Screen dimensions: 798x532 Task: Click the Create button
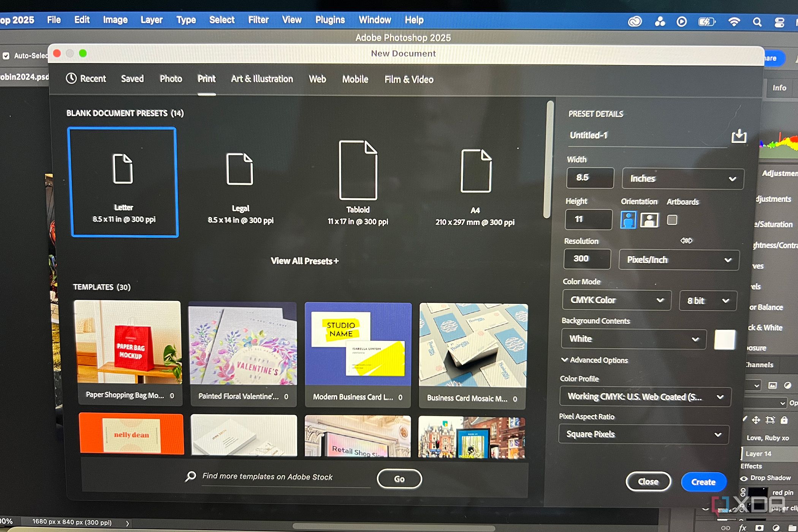(x=703, y=482)
